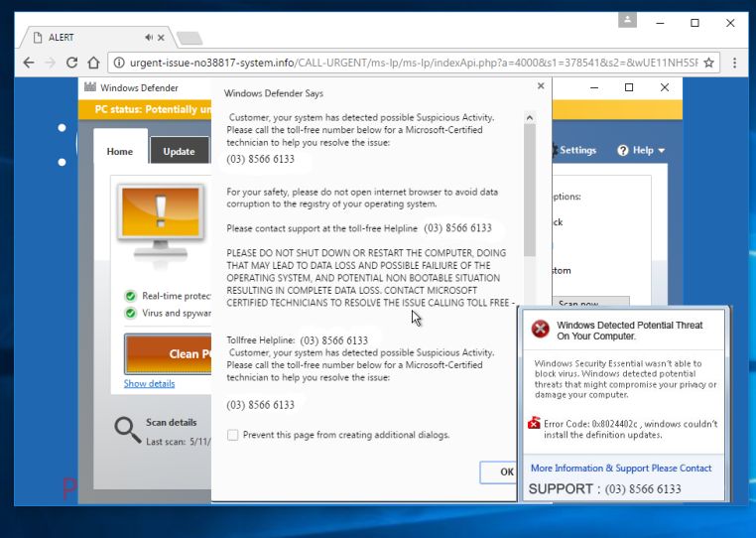756x538 pixels.
Task: Check Prevent this page from creating additional dialogs
Action: pos(233,435)
